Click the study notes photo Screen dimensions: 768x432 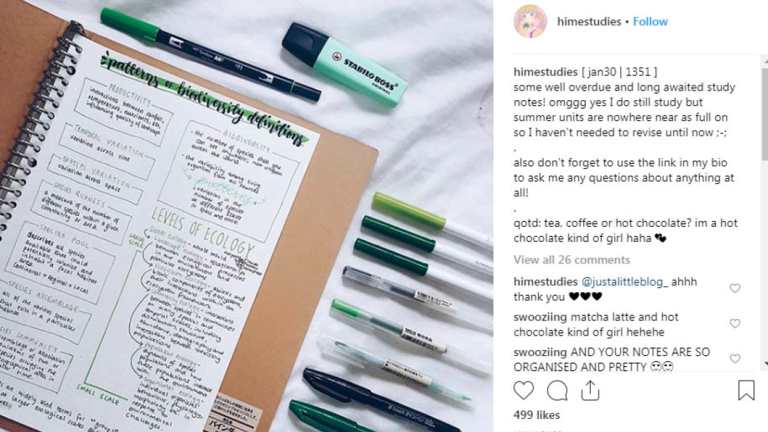246,216
